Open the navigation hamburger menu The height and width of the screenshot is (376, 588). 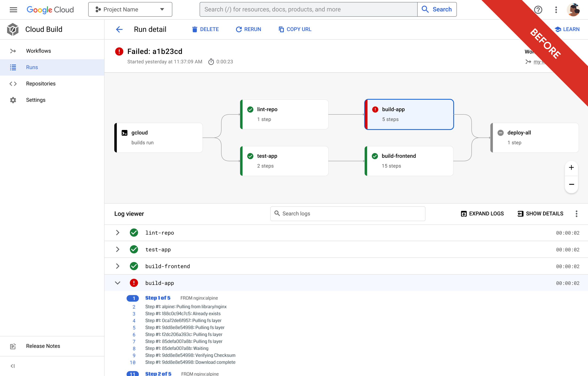[x=13, y=9]
